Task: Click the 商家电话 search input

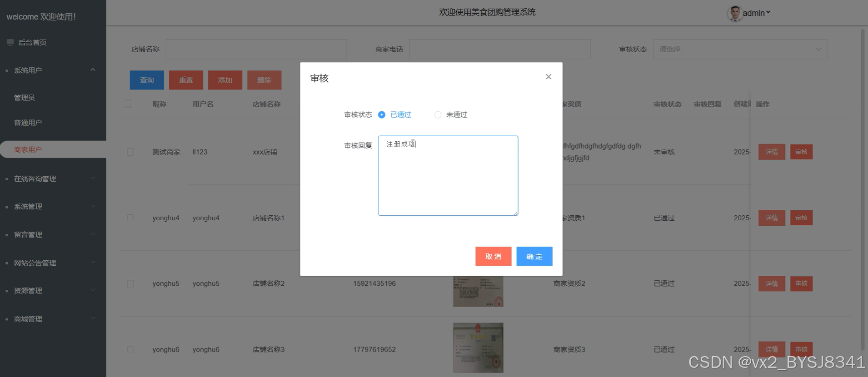Action: pos(500,49)
